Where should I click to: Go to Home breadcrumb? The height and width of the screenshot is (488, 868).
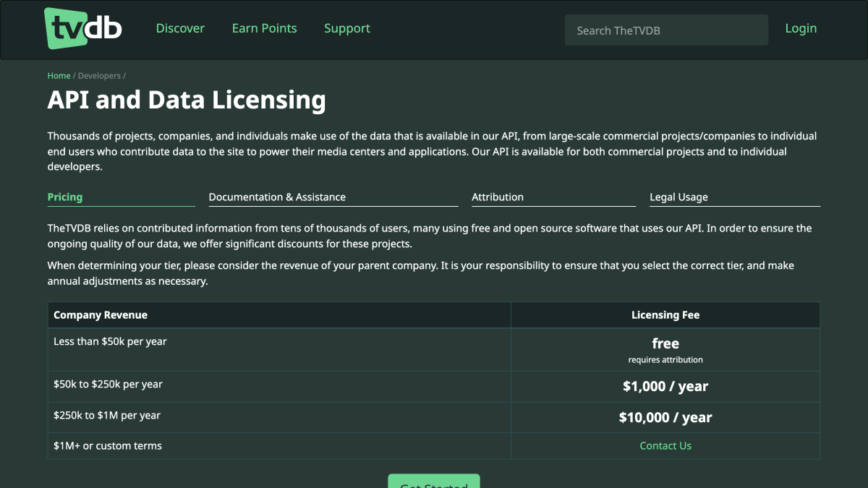pos(59,75)
